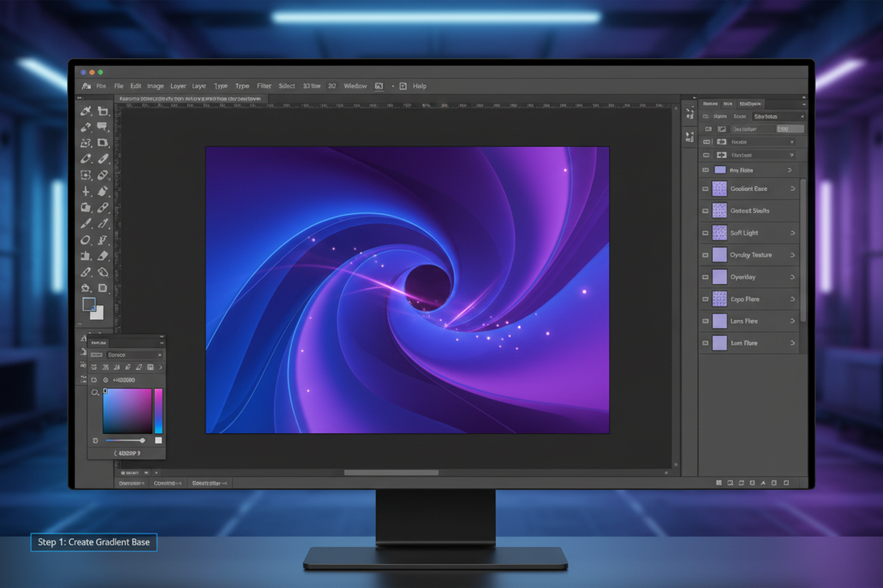Click the horizontal scrollbar below the canvas
Screen dimensions: 883x588
pyautogui.click(x=391, y=472)
